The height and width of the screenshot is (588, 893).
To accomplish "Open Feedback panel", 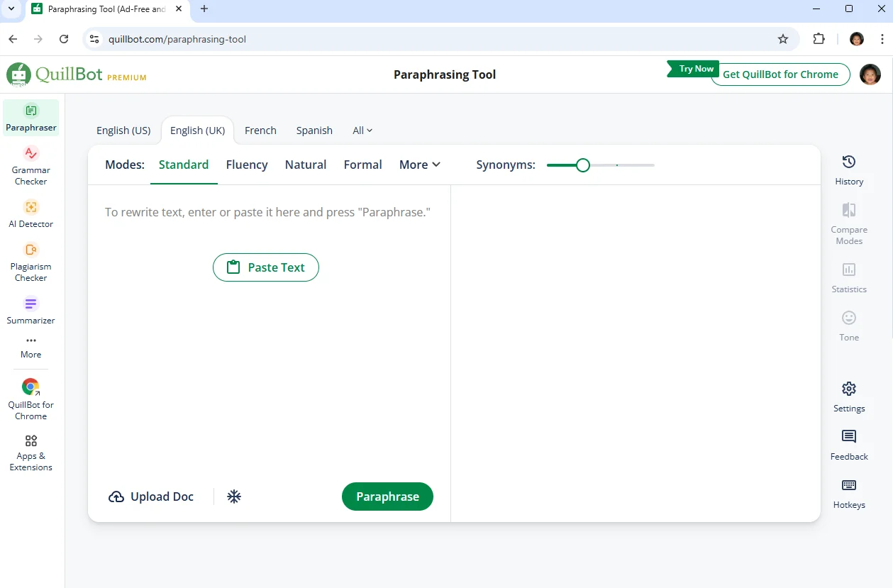I will pyautogui.click(x=849, y=445).
